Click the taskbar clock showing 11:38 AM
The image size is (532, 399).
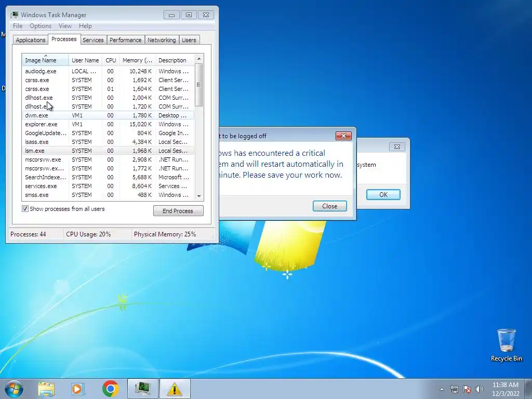coord(506,389)
